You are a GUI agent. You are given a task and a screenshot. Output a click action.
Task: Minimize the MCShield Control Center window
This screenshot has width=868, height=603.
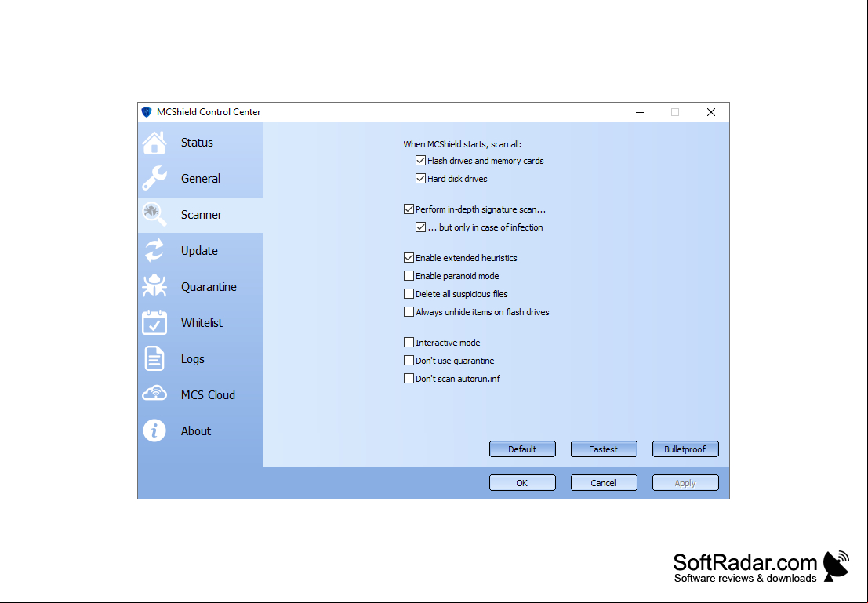(640, 112)
